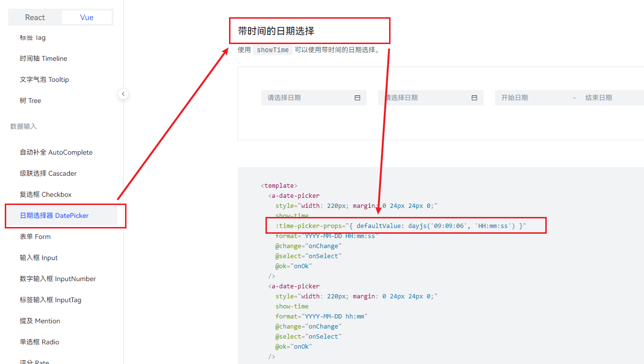
Task: Switch to the React tab
Action: click(35, 17)
